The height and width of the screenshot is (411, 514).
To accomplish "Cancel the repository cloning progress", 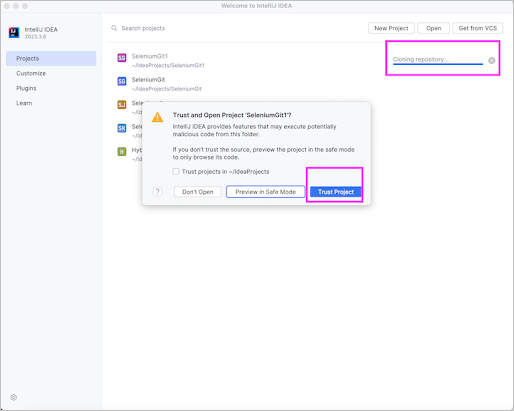I will coord(491,60).
